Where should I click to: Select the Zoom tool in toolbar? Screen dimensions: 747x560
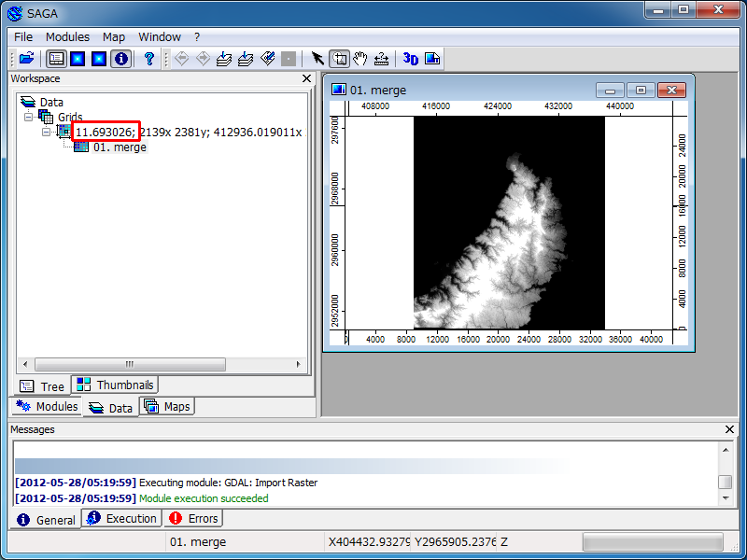coord(339,59)
